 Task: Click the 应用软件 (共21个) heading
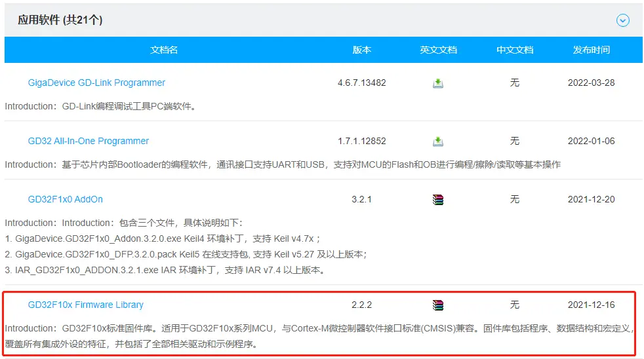(x=60, y=20)
